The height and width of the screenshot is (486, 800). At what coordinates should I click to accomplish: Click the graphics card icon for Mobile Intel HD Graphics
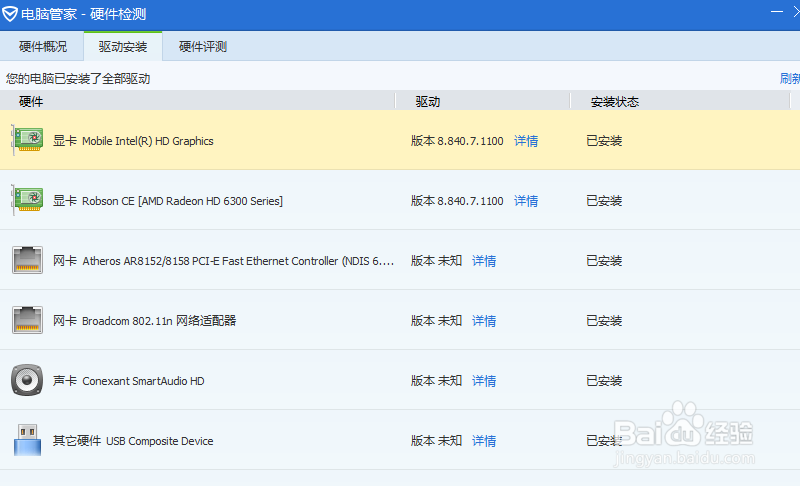[28, 140]
